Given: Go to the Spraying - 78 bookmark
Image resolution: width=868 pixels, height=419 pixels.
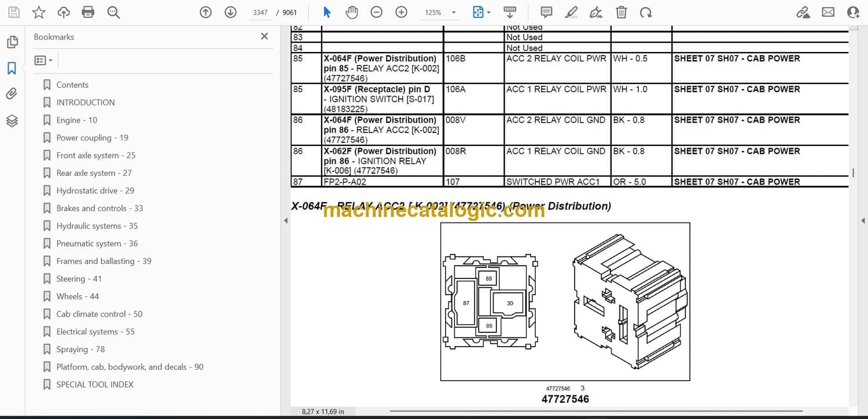Looking at the screenshot, I should pos(81,350).
